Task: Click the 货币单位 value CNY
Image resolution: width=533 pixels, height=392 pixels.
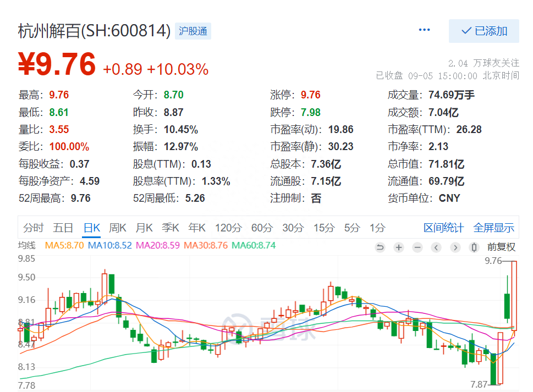Action: 449,198
